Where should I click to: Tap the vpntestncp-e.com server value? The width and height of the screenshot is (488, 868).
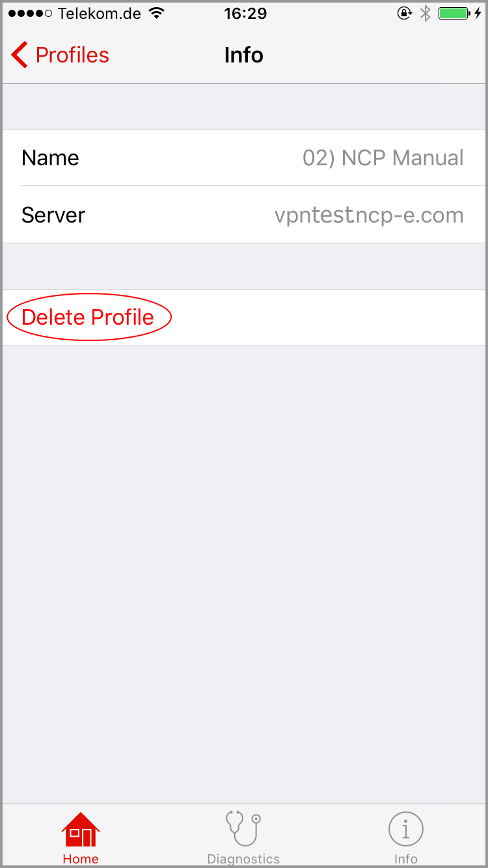point(369,215)
